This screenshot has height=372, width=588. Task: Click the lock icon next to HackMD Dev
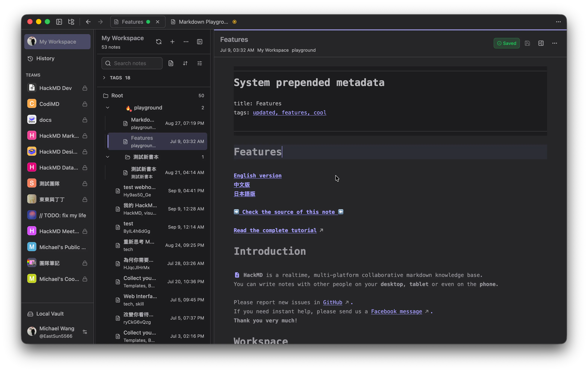click(x=85, y=88)
